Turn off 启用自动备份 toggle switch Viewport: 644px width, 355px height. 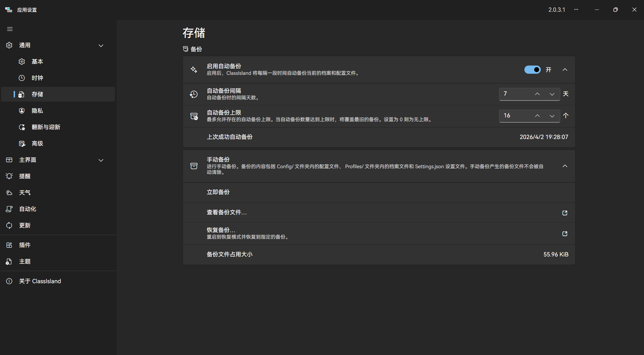(532, 70)
